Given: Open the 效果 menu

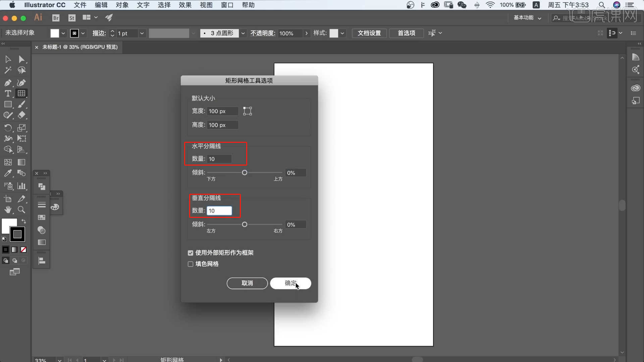Looking at the screenshot, I should pyautogui.click(x=185, y=5).
